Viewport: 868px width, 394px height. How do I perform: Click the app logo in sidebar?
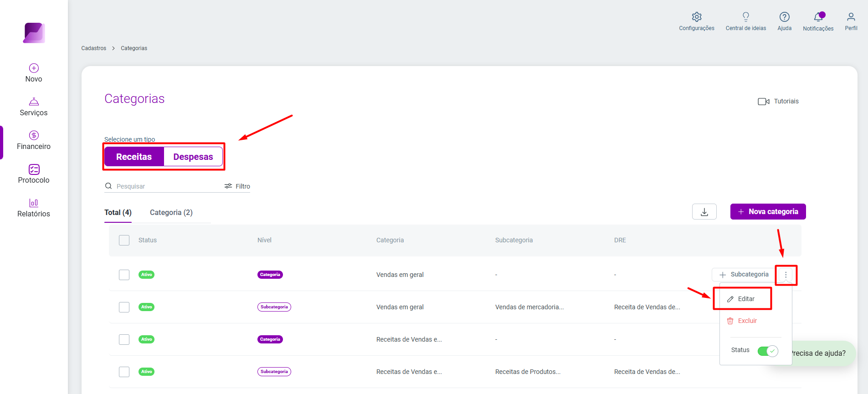[34, 33]
